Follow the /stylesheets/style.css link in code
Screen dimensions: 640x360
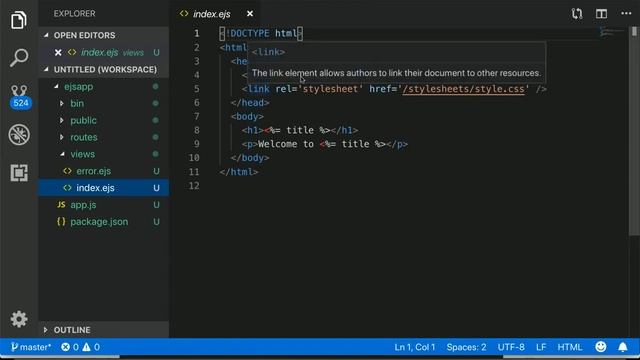(x=463, y=89)
